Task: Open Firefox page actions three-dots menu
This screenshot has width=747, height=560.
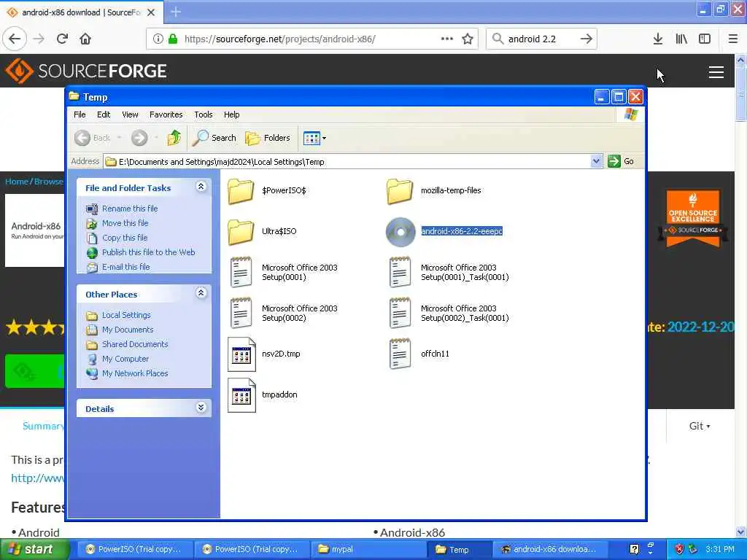Action: pos(447,39)
